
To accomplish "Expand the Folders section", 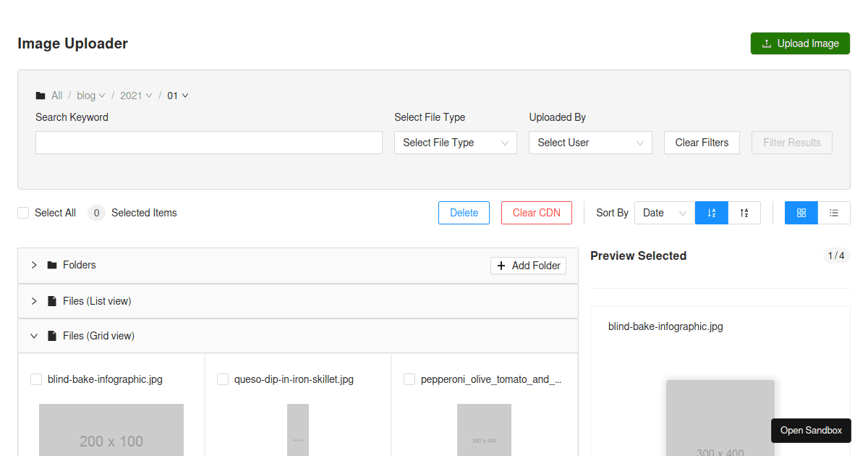I will (x=34, y=265).
